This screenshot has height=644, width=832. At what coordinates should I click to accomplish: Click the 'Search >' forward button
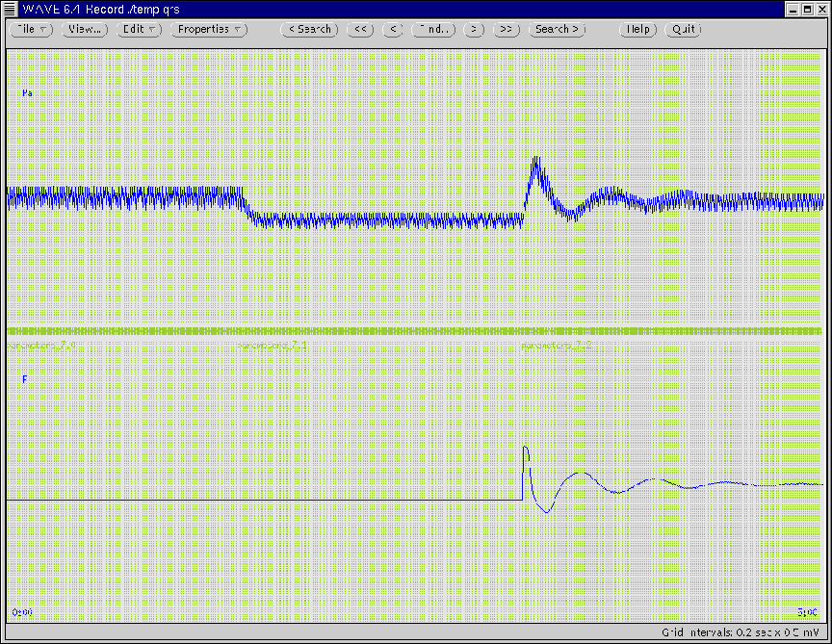tap(558, 29)
